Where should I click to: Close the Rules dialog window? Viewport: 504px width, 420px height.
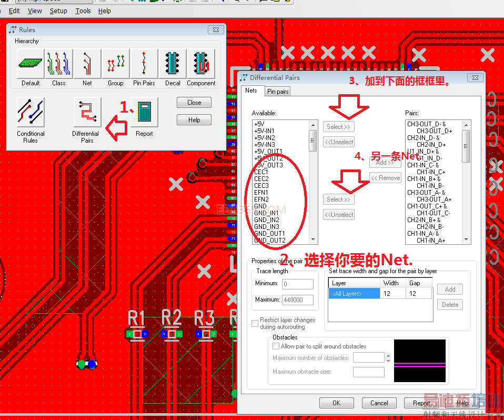216,29
